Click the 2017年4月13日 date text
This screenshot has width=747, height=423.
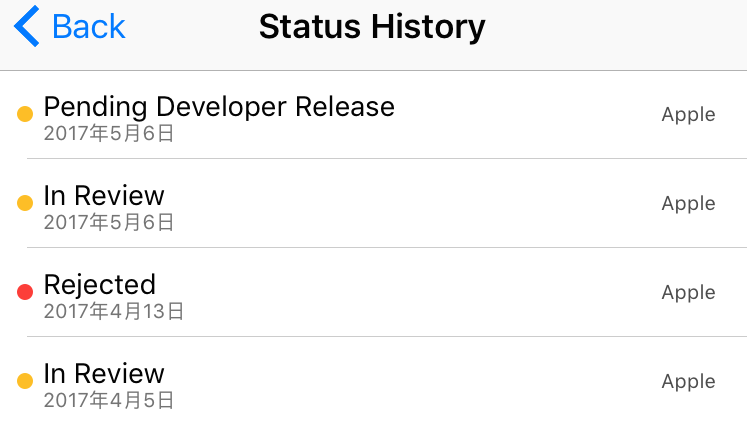point(114,311)
